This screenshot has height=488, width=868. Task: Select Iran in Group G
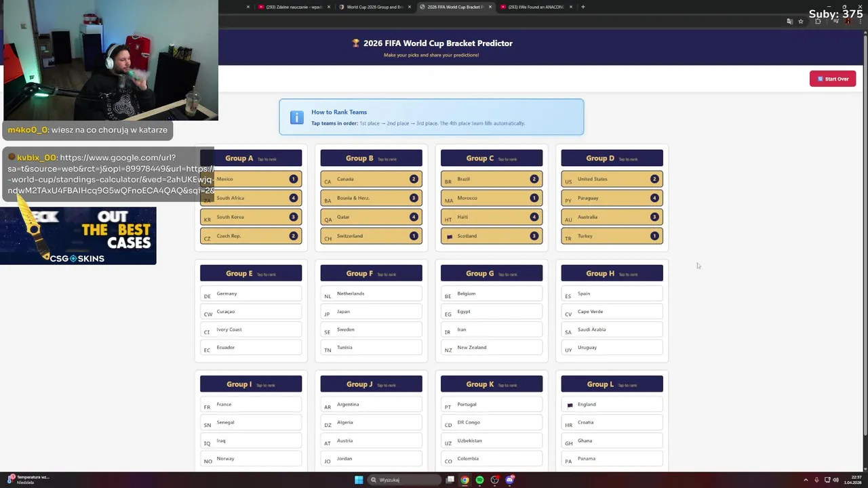click(492, 329)
